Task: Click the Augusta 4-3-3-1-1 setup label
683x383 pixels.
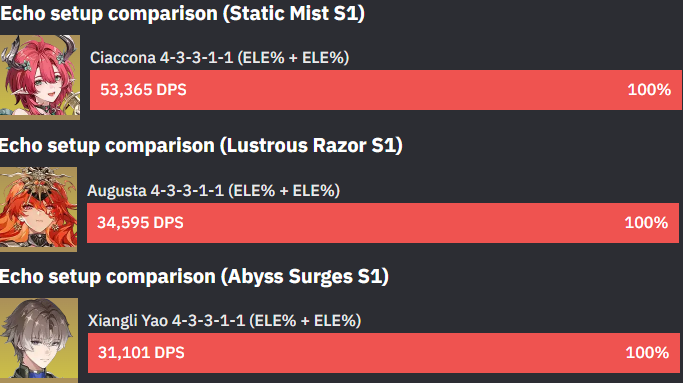Action: 213,190
